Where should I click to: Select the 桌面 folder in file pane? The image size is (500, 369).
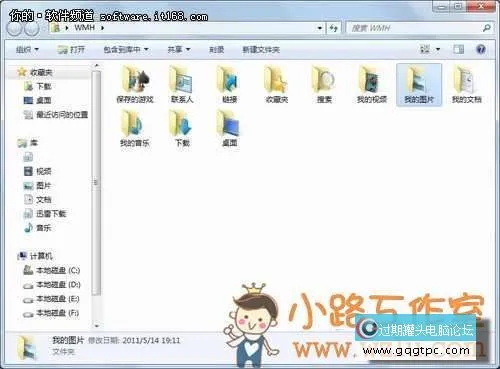point(229,129)
